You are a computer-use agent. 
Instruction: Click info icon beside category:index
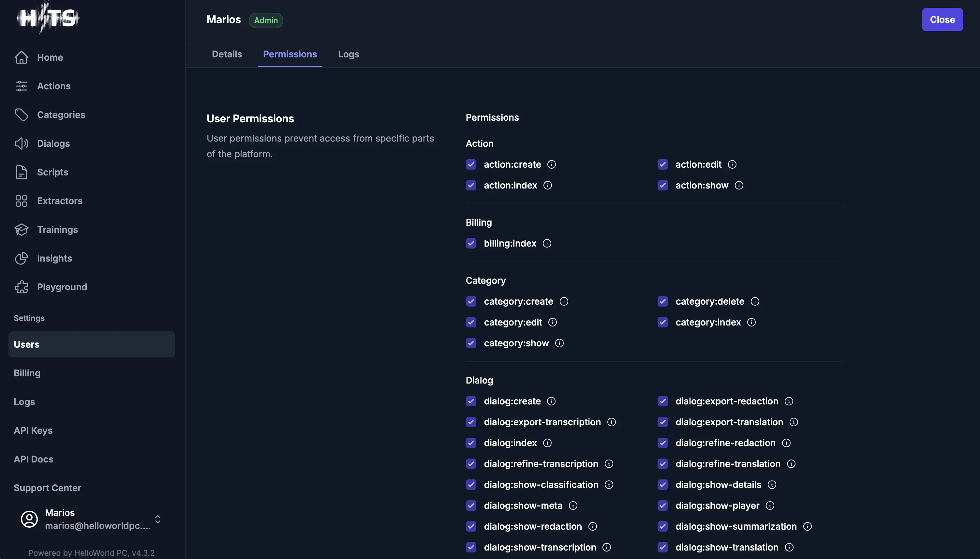[751, 322]
